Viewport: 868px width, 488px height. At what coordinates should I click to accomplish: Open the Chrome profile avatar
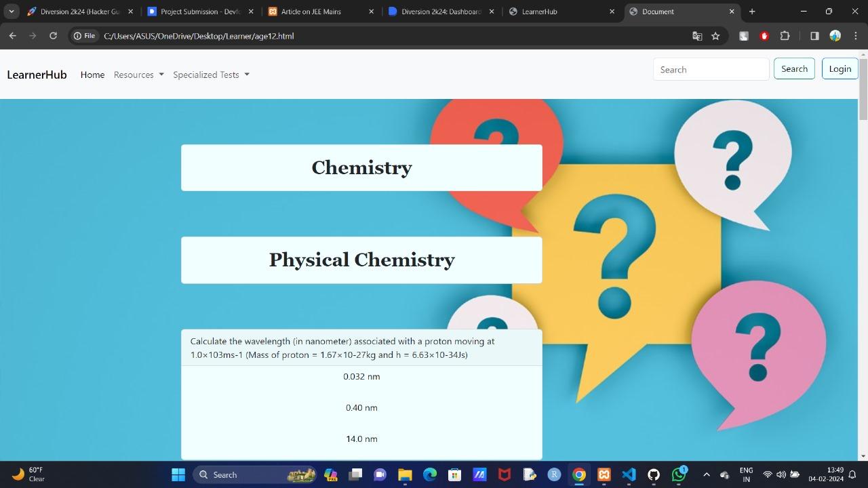click(x=835, y=36)
